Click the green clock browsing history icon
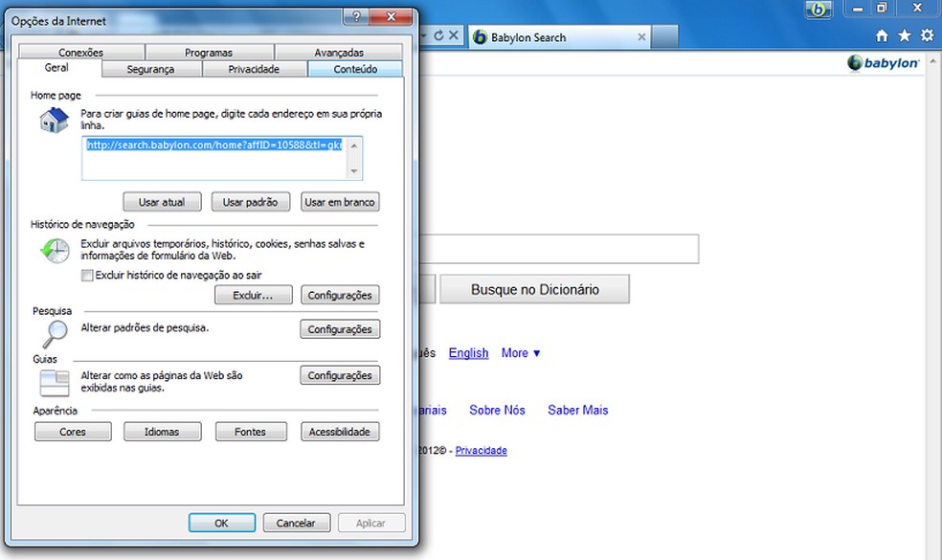 point(56,250)
